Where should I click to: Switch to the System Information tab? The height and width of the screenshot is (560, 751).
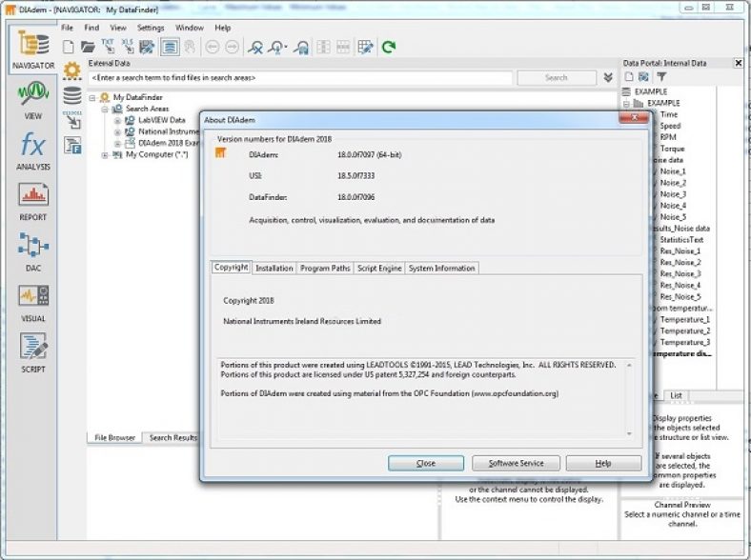(441, 269)
